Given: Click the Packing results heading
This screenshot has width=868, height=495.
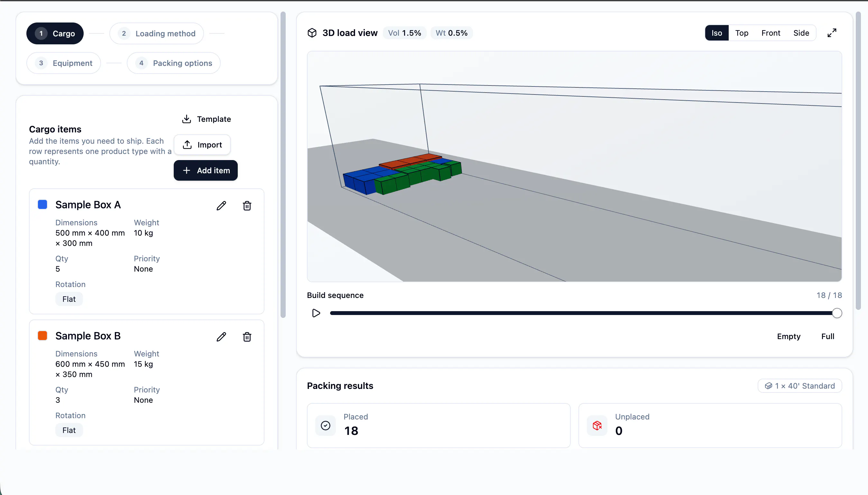Looking at the screenshot, I should click(340, 386).
